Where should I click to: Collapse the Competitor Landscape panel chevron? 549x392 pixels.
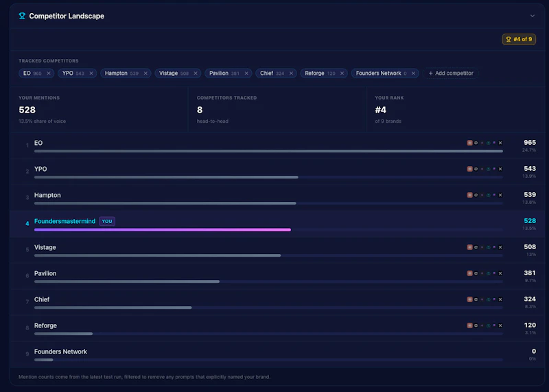[x=533, y=16]
